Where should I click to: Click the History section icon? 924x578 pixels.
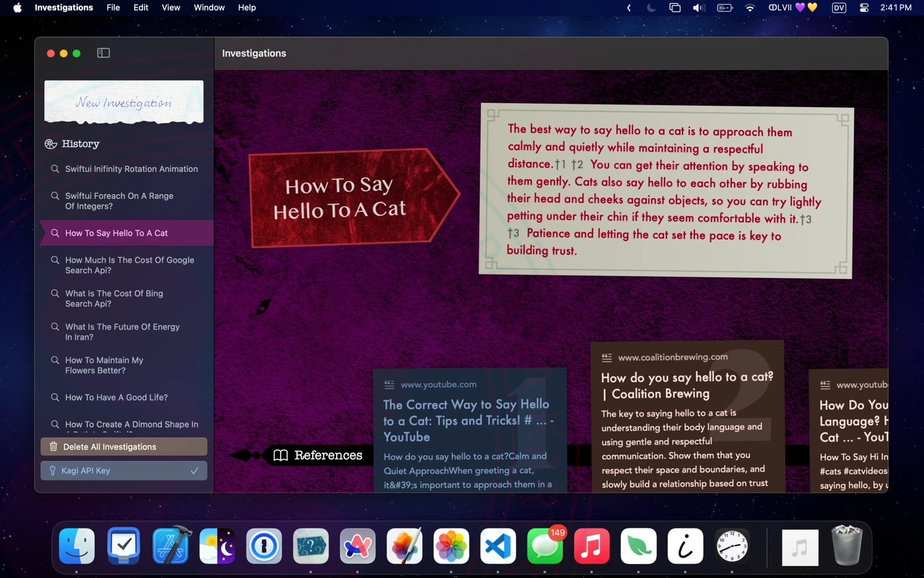click(x=51, y=144)
